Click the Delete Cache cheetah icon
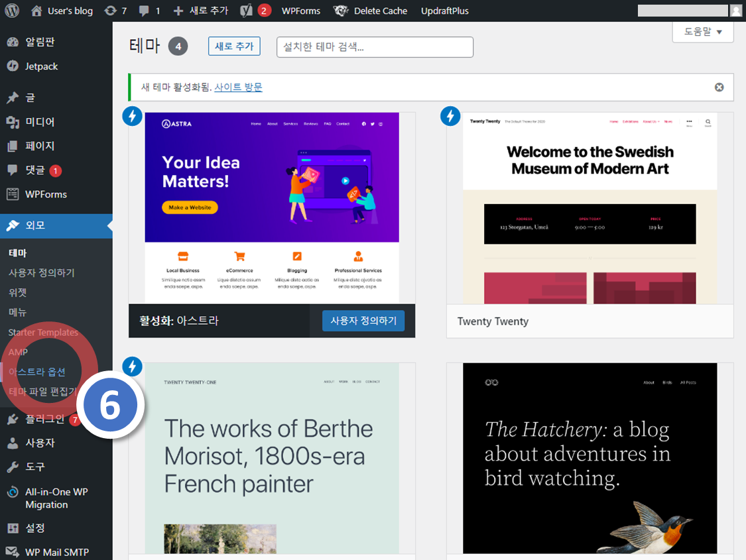Viewport: 746px width, 560px height. point(341,11)
